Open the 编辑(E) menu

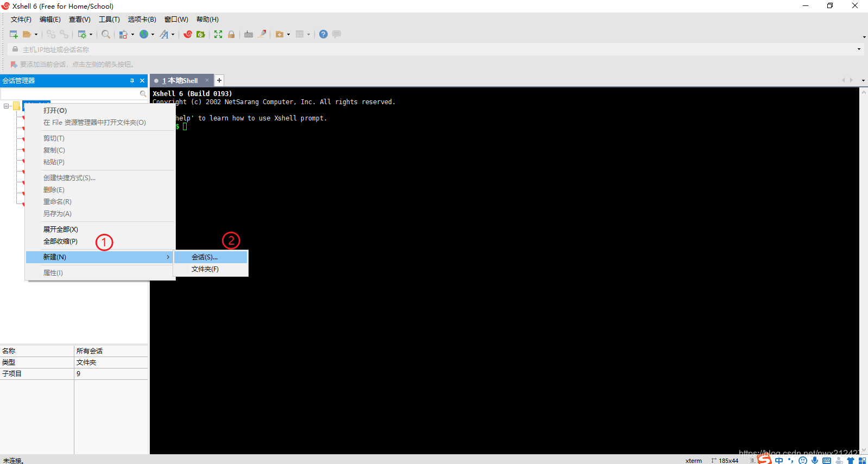50,20
